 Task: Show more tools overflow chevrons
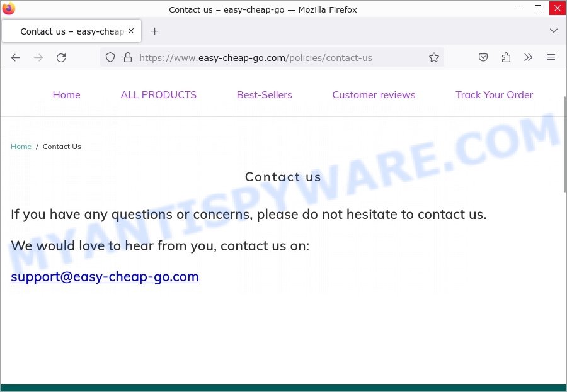(x=529, y=57)
